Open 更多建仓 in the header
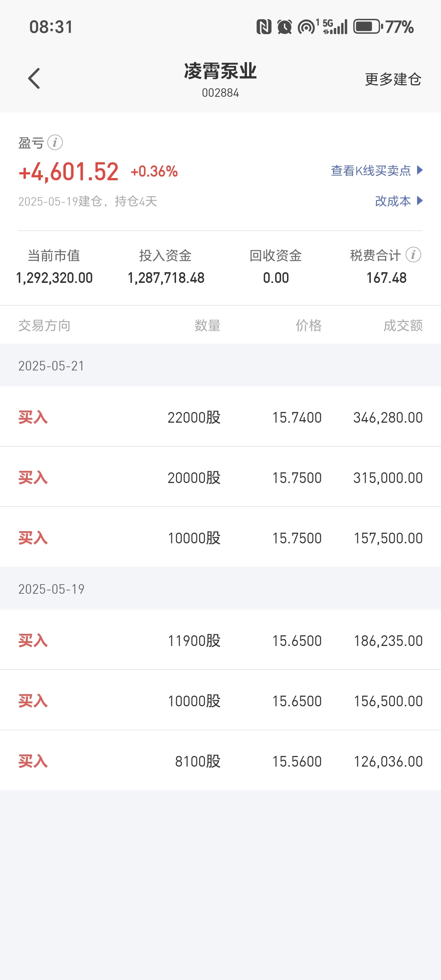Image resolution: width=441 pixels, height=980 pixels. [x=393, y=79]
